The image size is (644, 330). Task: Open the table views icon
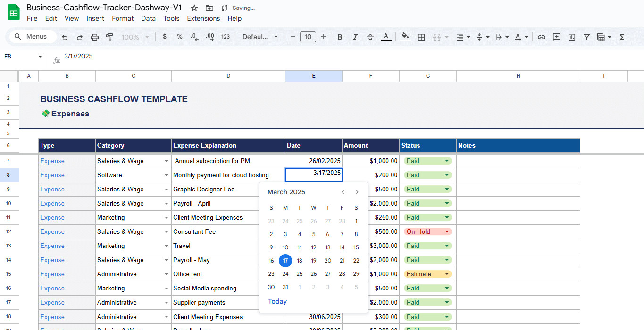pos(604,37)
